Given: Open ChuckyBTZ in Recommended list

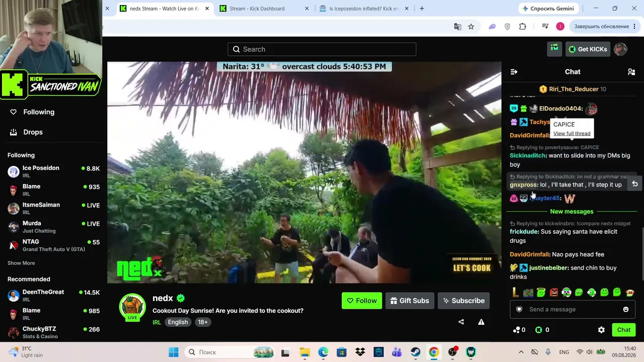Looking at the screenshot, I should [54, 332].
